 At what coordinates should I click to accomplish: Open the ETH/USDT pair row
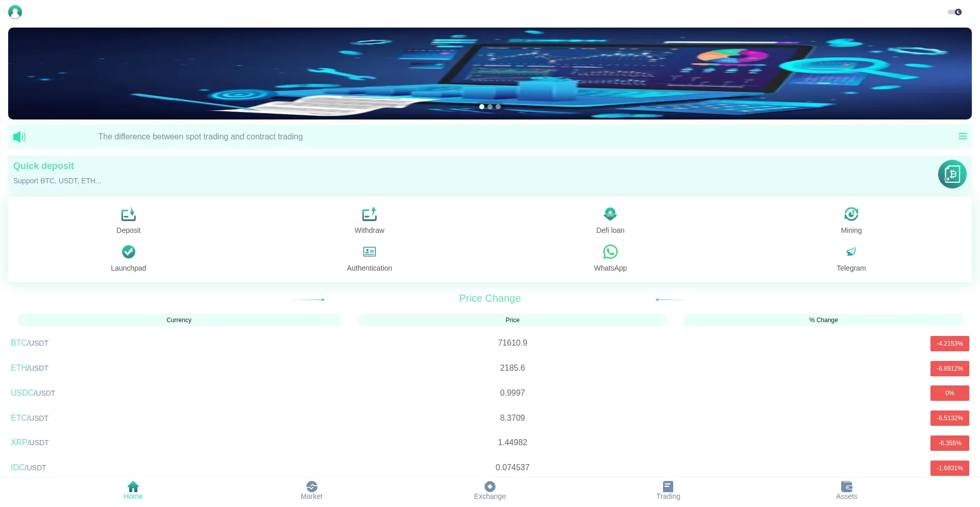point(490,368)
